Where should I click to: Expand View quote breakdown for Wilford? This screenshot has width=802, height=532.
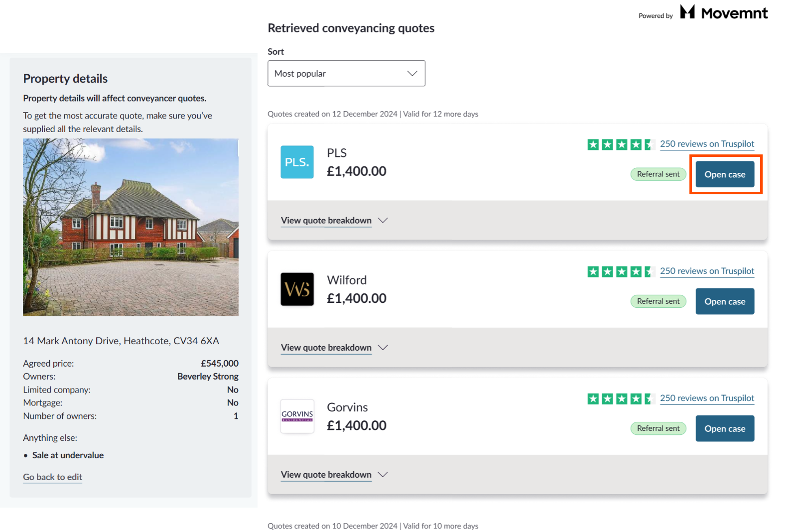326,347
